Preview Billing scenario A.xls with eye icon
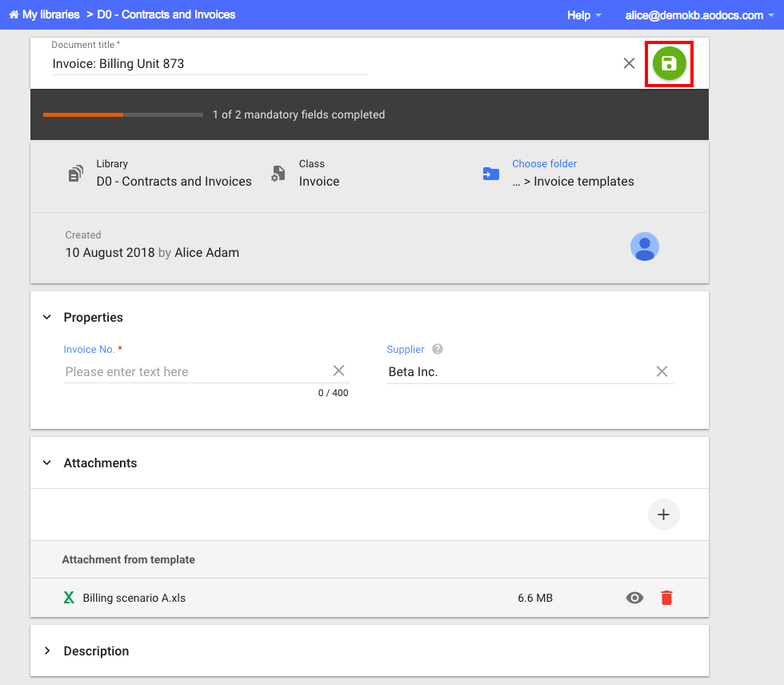Viewport: 784px width, 685px height. coord(634,598)
